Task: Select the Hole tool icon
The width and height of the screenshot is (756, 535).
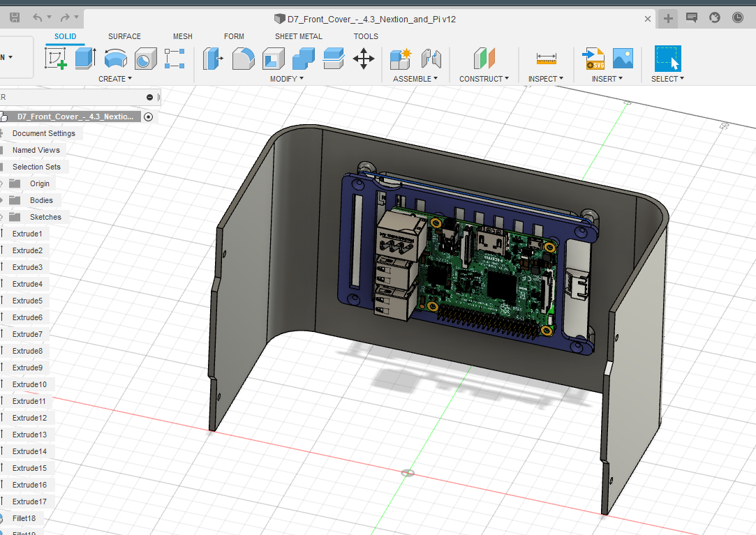Action: [144, 59]
